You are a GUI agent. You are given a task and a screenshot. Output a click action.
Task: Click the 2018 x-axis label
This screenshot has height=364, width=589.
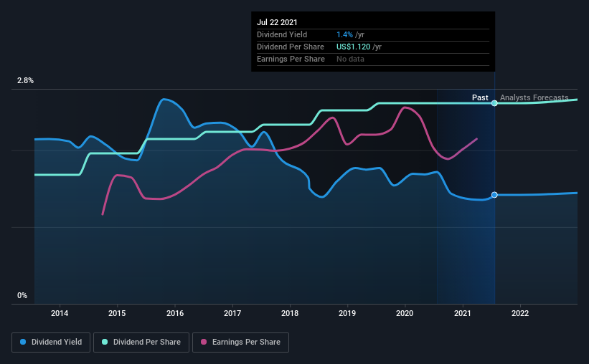coord(290,313)
